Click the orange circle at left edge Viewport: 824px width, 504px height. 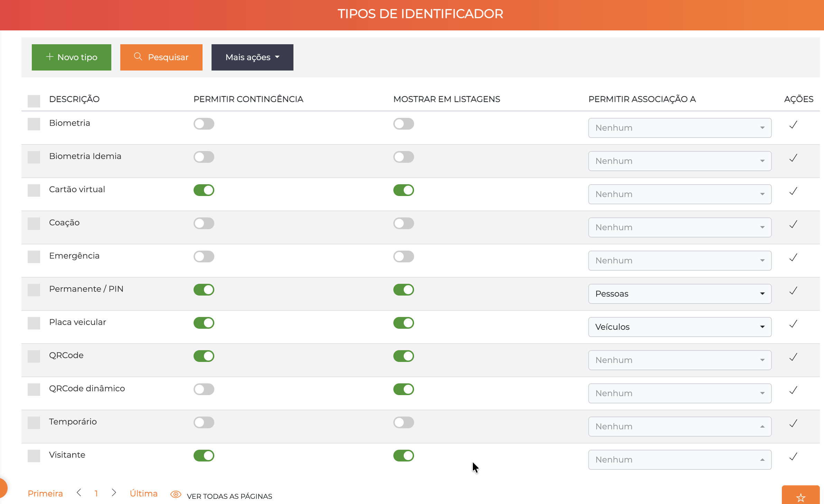coord(3,488)
